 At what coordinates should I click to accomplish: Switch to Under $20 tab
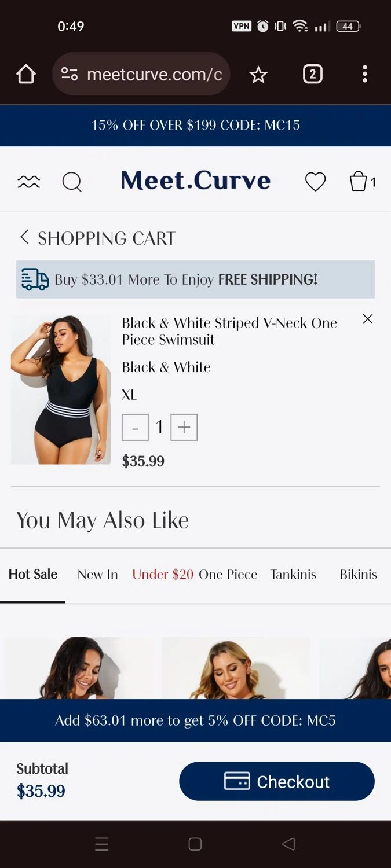(x=163, y=575)
